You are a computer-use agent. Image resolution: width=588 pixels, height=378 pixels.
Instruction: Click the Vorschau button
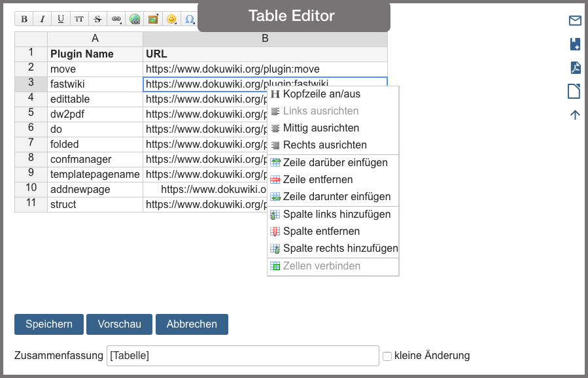click(119, 324)
